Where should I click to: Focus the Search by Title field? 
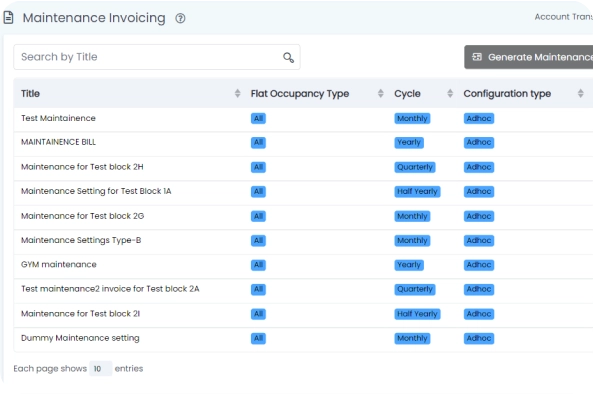[x=157, y=57]
